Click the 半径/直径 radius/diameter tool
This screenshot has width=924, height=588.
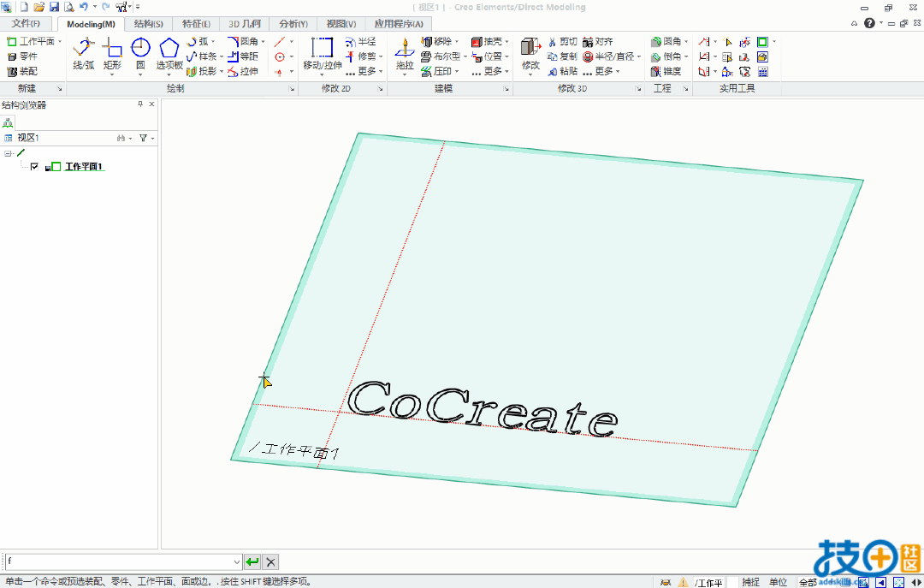point(609,56)
